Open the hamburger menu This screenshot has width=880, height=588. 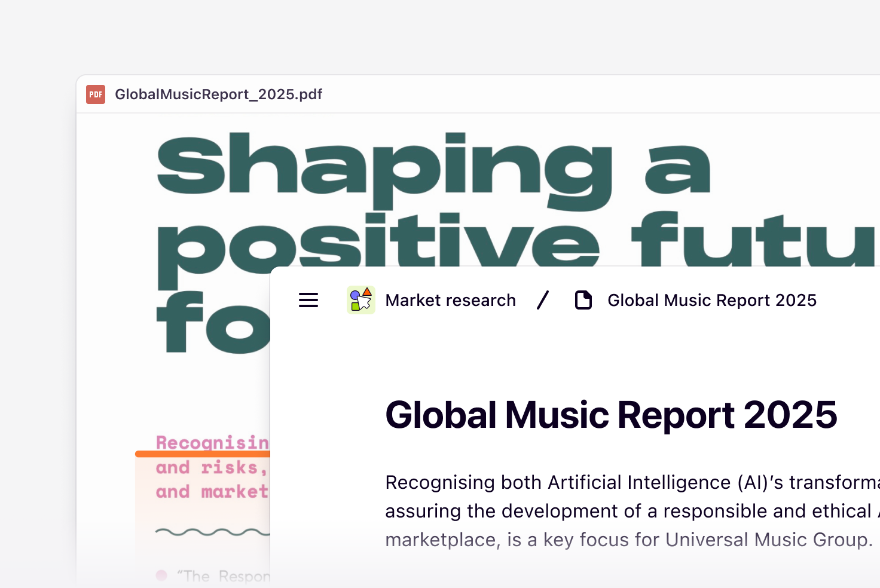tap(308, 300)
